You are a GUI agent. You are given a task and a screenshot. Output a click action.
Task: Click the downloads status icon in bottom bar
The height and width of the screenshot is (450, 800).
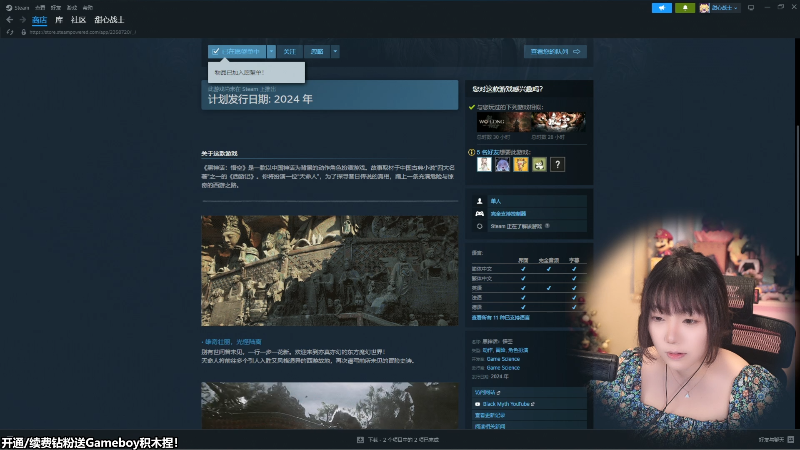click(360, 439)
